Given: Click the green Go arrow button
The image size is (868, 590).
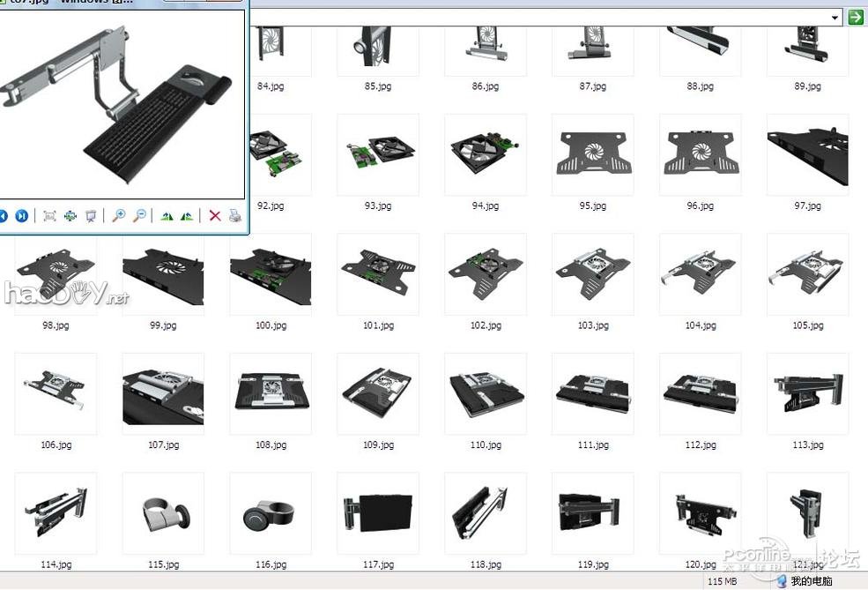Looking at the screenshot, I should (856, 17).
